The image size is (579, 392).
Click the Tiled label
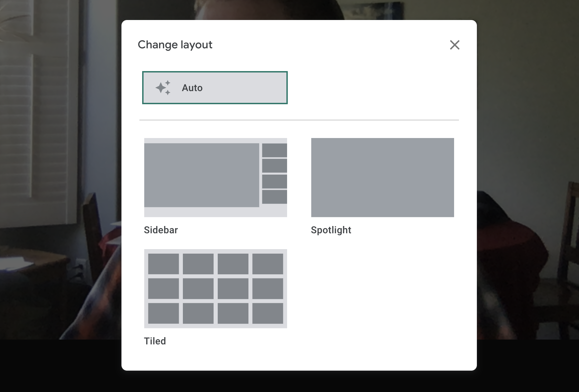[x=155, y=341]
